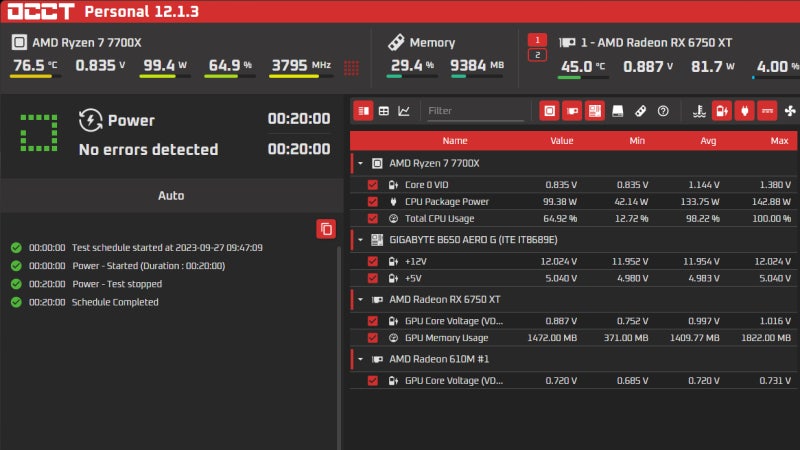
Task: Uncheck the Core 0 VID checkbox
Action: [373, 185]
